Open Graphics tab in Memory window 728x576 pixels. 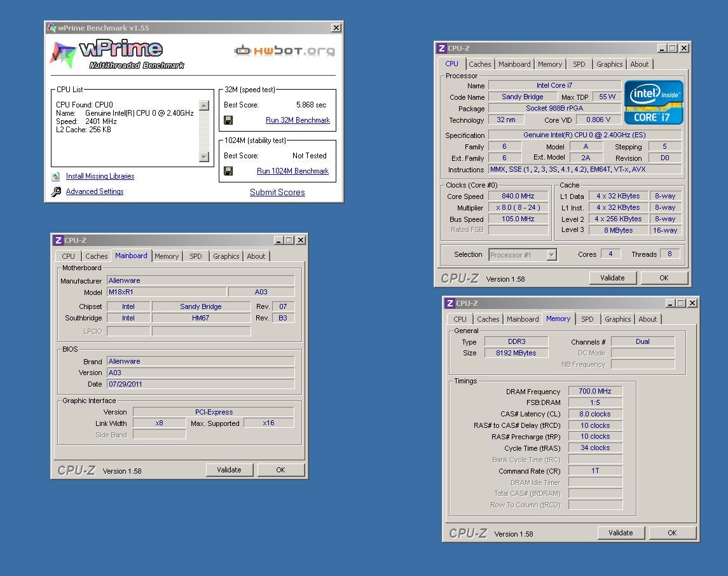tap(617, 319)
